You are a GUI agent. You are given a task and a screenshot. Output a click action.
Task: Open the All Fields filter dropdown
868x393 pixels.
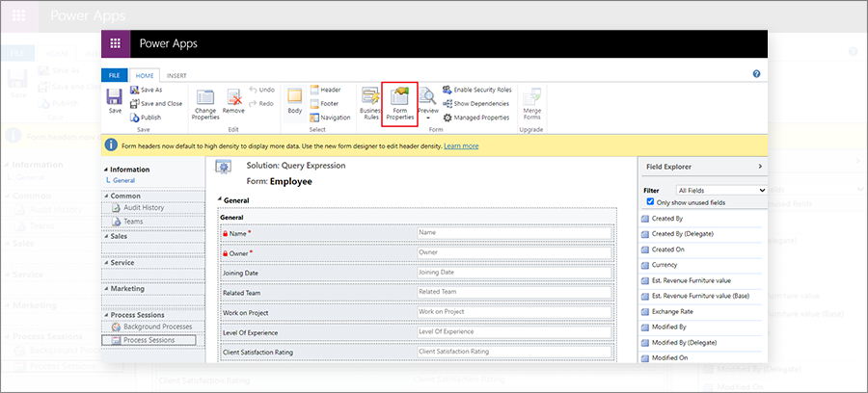721,190
